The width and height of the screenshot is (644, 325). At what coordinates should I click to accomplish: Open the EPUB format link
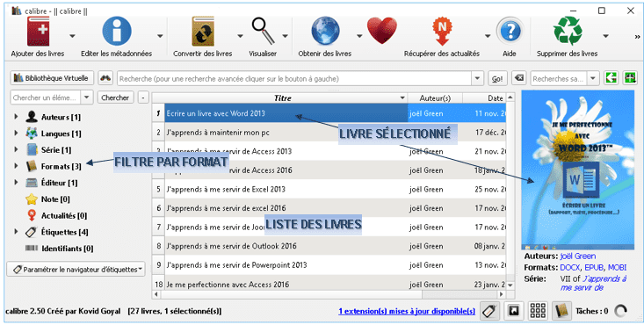click(594, 268)
